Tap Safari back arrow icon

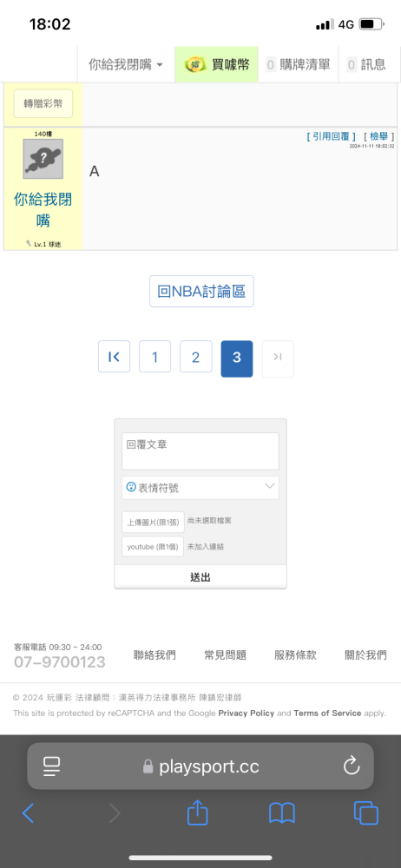[29, 813]
